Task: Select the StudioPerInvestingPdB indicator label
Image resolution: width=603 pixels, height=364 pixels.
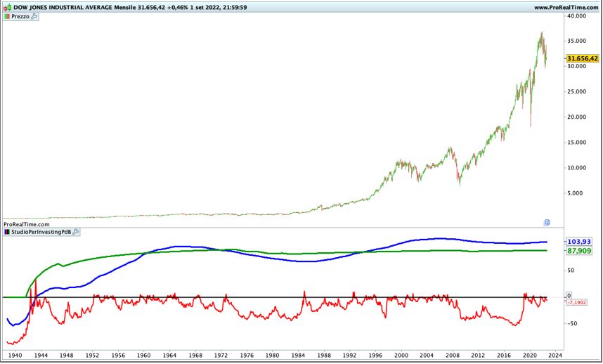Action: coord(41,232)
